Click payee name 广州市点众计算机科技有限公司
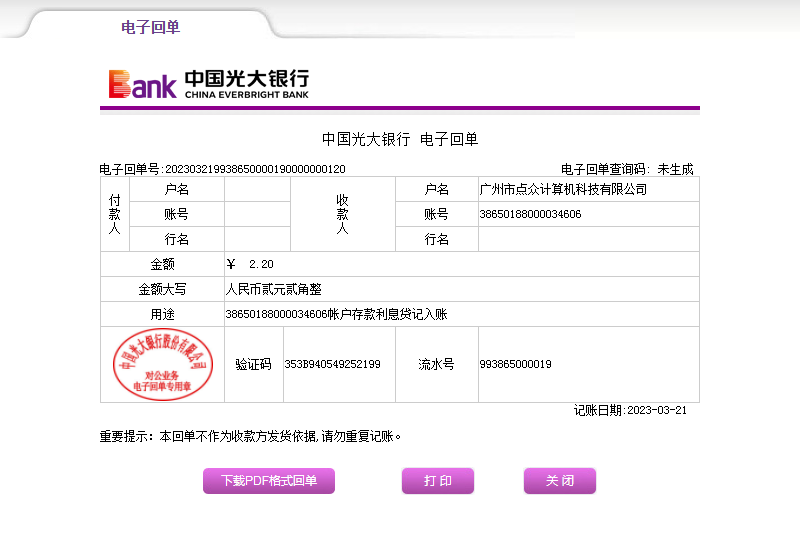800x534 pixels. pos(563,189)
